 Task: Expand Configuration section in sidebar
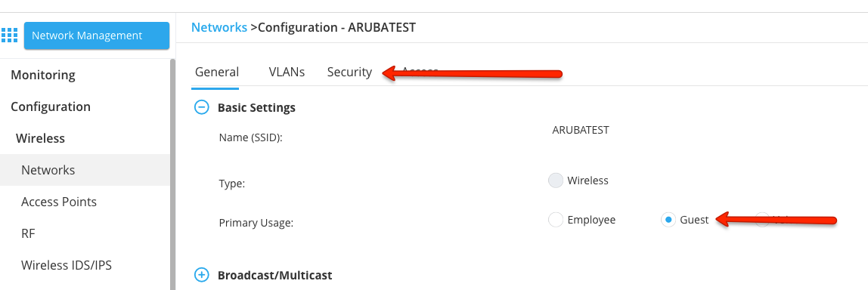pyautogui.click(x=51, y=106)
